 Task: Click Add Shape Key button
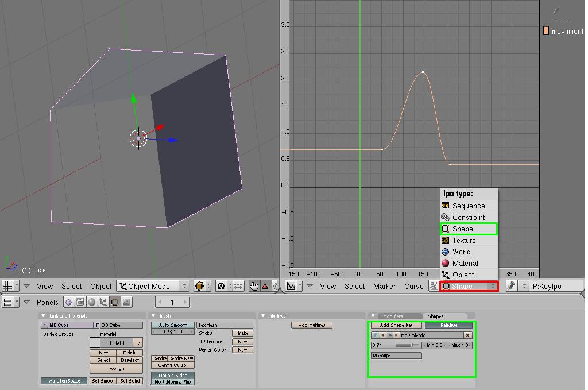(396, 325)
